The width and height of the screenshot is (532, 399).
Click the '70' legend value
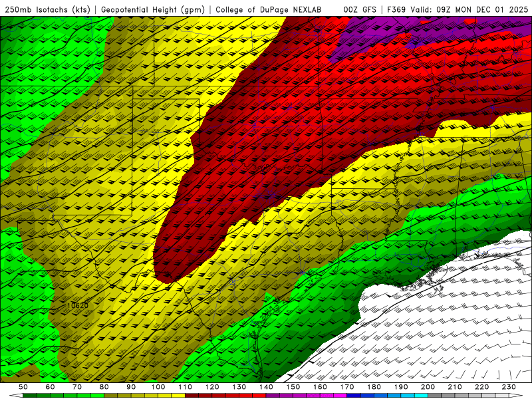tap(77, 387)
